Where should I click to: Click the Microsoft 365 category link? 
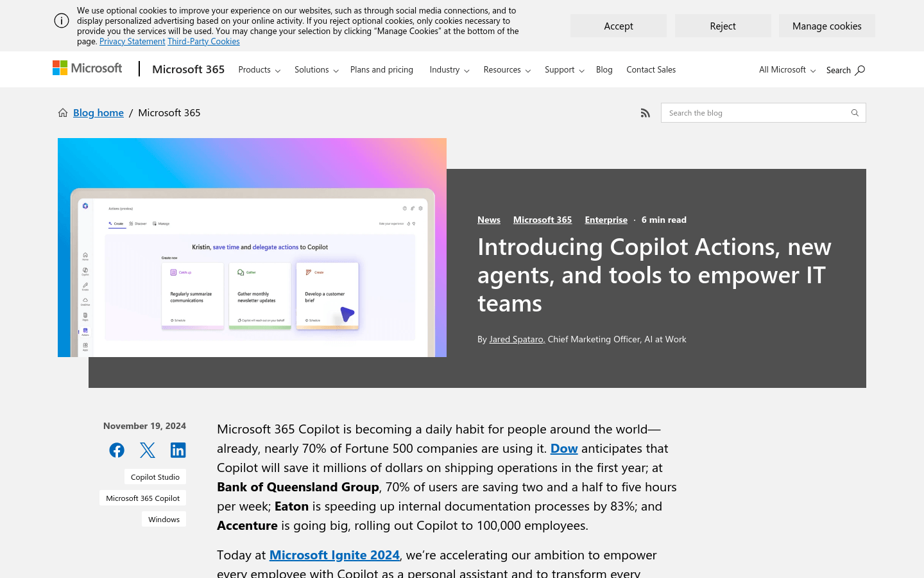(543, 220)
